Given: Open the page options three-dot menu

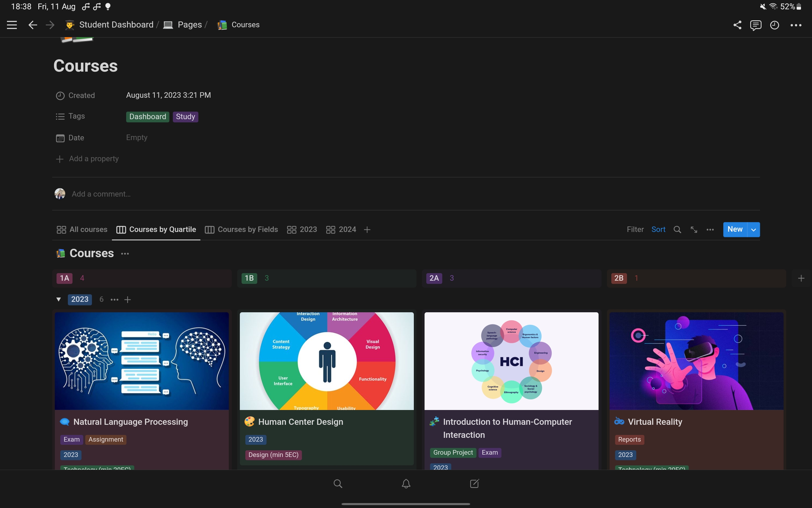Looking at the screenshot, I should 795,25.
